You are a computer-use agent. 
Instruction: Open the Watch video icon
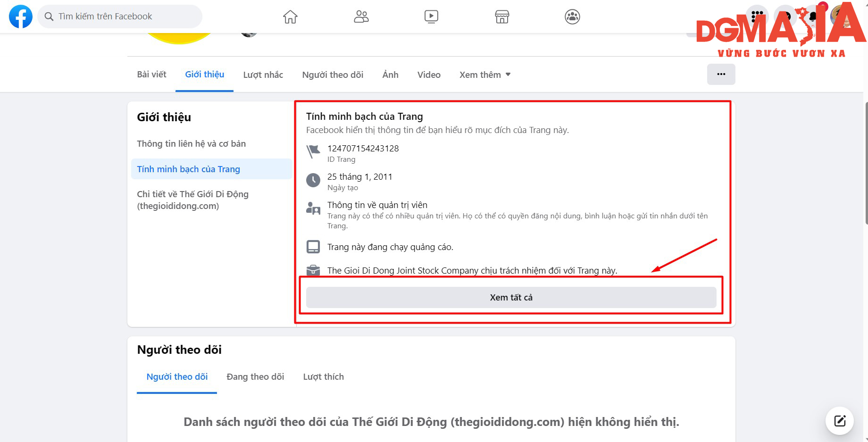pyautogui.click(x=431, y=17)
